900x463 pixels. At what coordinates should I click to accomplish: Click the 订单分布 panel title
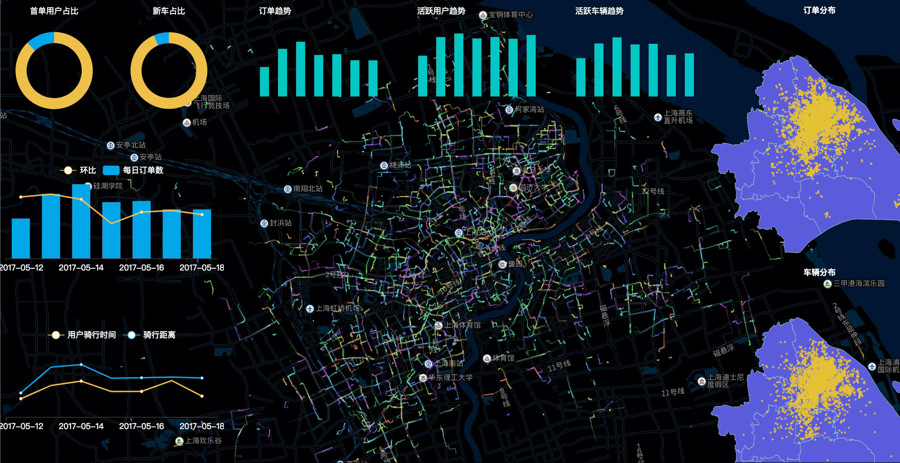click(819, 10)
